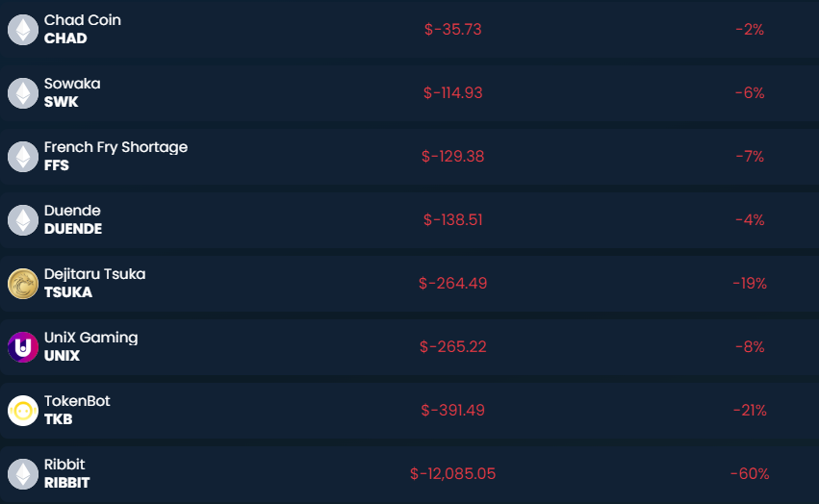The height and width of the screenshot is (504, 819).
Task: Click the yellow TokenBot face icon
Action: point(22,411)
